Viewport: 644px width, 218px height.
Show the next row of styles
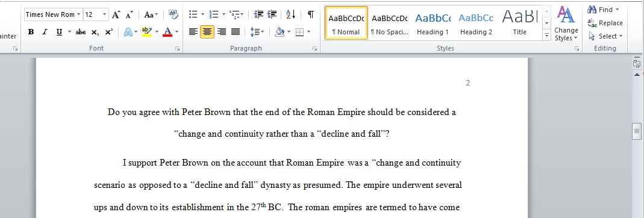click(546, 24)
